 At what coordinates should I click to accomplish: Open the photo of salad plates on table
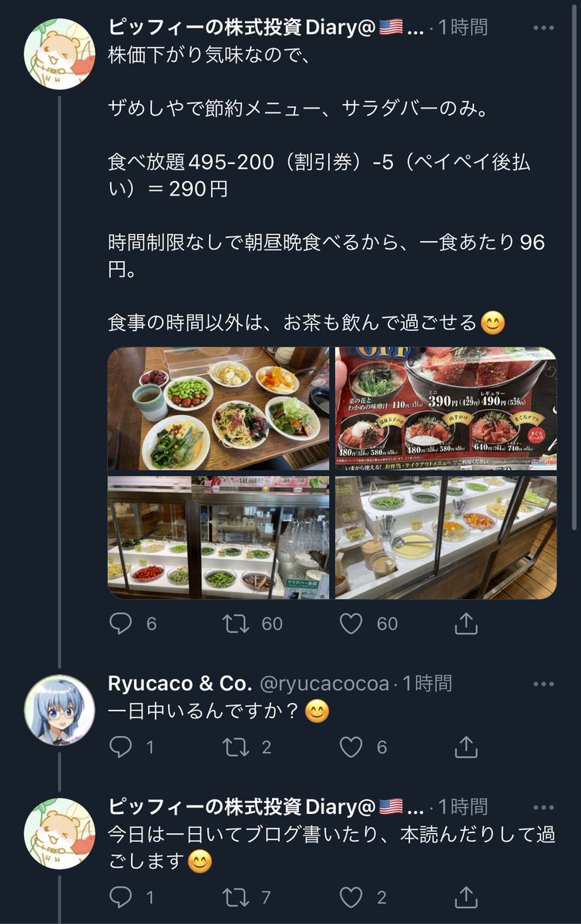218,408
